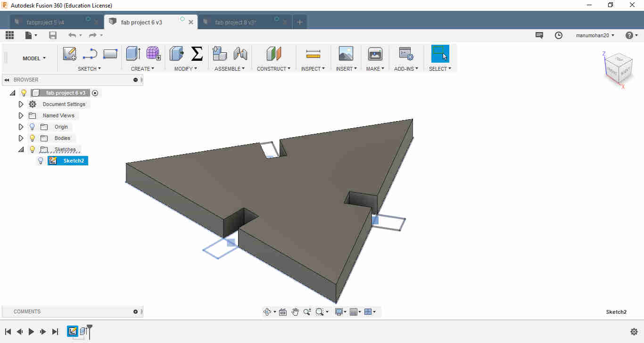Open the Job Status clock icon
Screen dimensions: 644x343
[559, 35]
